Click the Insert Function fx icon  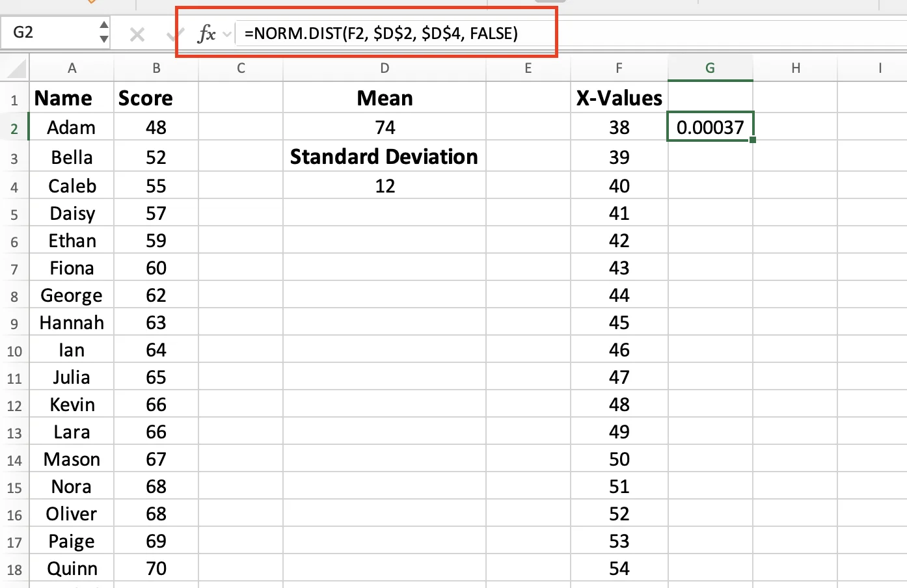click(x=206, y=33)
